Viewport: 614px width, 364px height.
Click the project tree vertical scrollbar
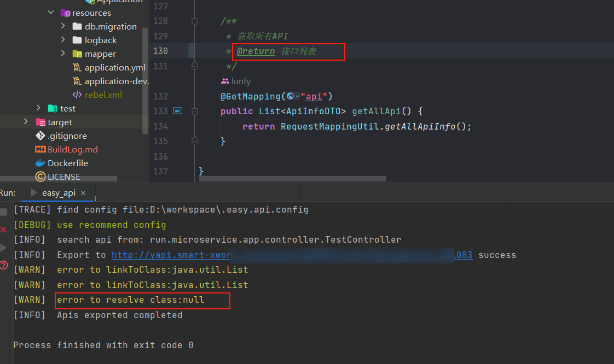point(145,80)
